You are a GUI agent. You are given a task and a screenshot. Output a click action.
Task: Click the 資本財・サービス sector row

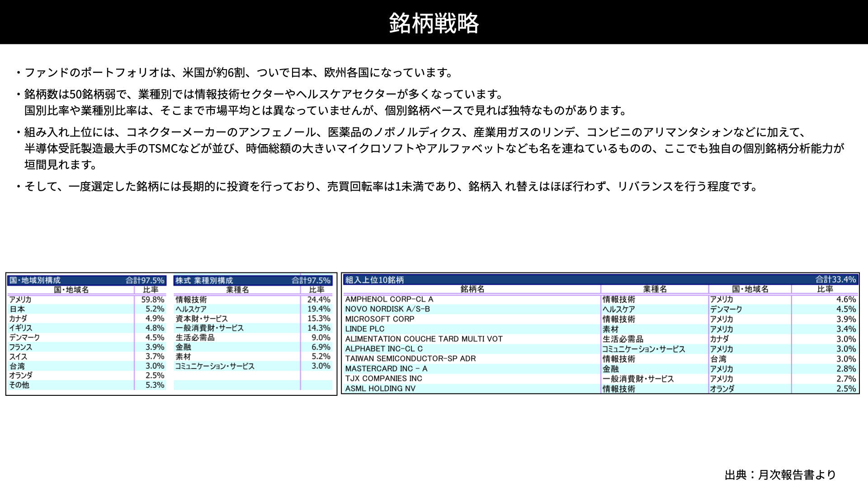click(x=253, y=319)
